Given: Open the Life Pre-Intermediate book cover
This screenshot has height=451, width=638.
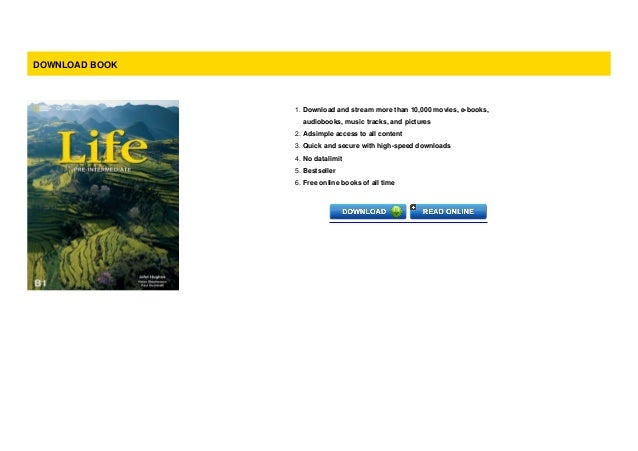Looking at the screenshot, I should pyautogui.click(x=103, y=195).
